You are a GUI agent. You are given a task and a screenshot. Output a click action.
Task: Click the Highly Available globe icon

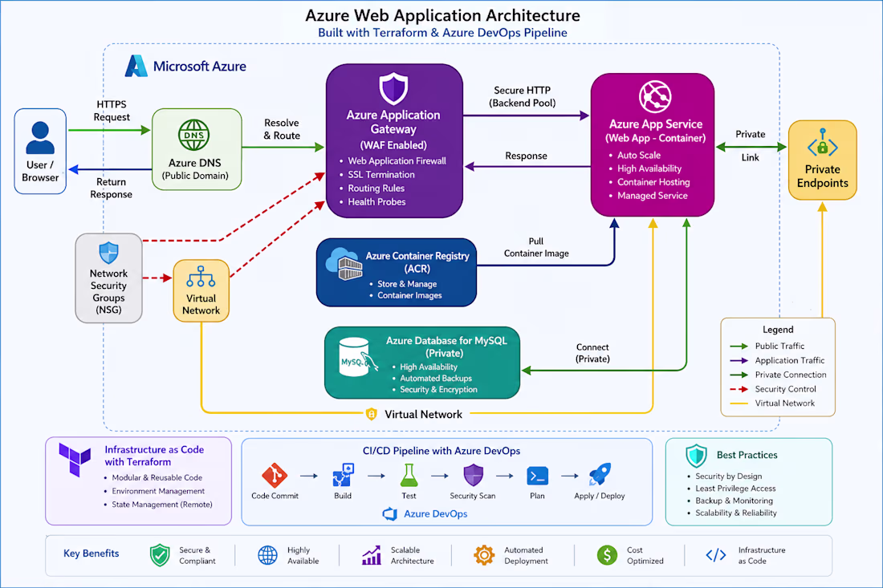click(267, 555)
